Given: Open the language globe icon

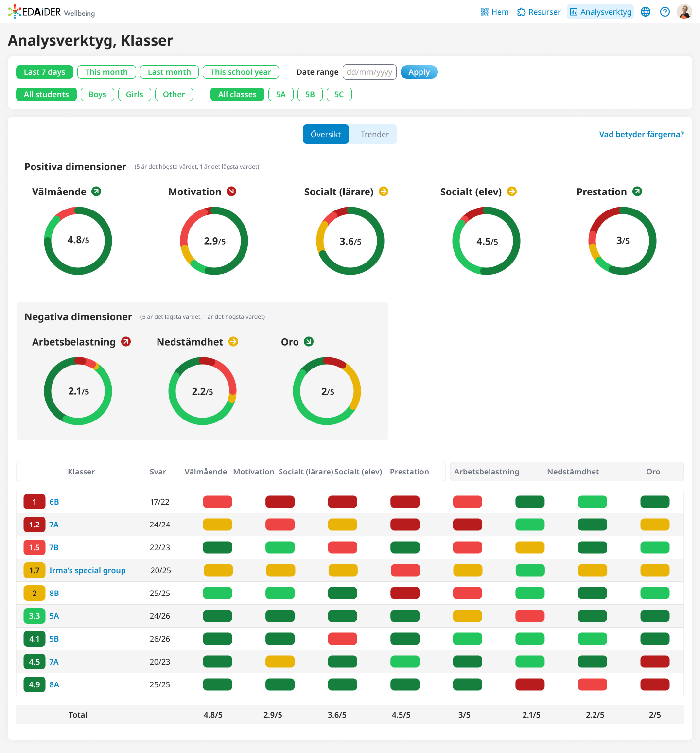Looking at the screenshot, I should (x=646, y=12).
